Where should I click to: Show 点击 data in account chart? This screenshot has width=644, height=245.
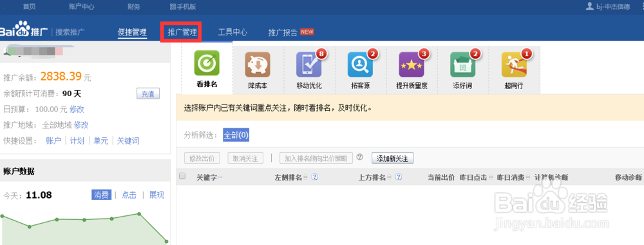[129, 195]
